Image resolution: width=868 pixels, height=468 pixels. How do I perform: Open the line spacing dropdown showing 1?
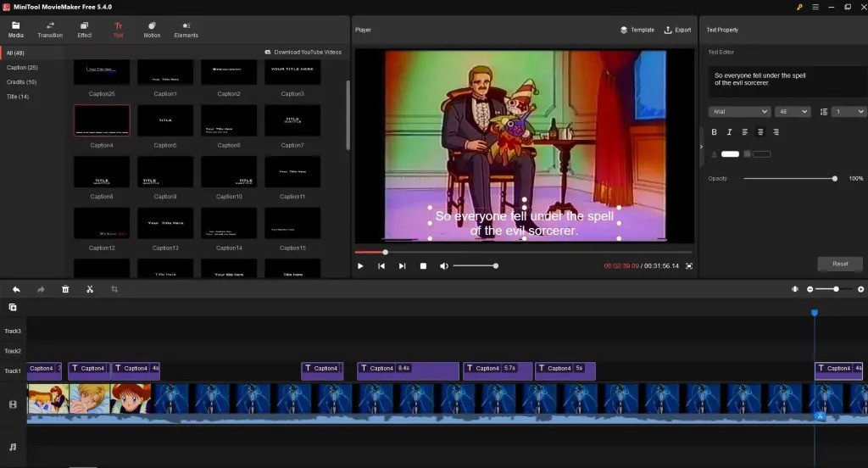click(849, 112)
